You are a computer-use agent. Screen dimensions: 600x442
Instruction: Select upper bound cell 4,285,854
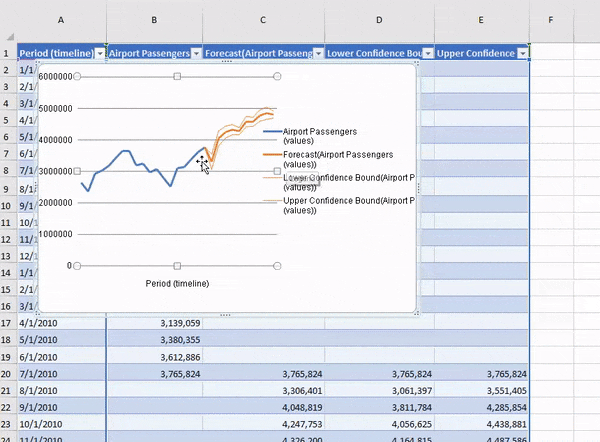click(482, 408)
